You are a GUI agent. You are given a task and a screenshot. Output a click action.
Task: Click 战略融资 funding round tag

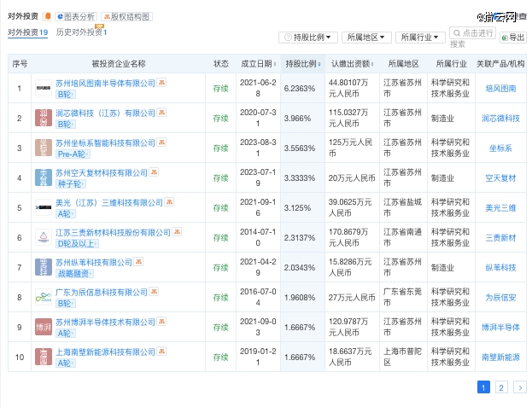tap(74, 274)
